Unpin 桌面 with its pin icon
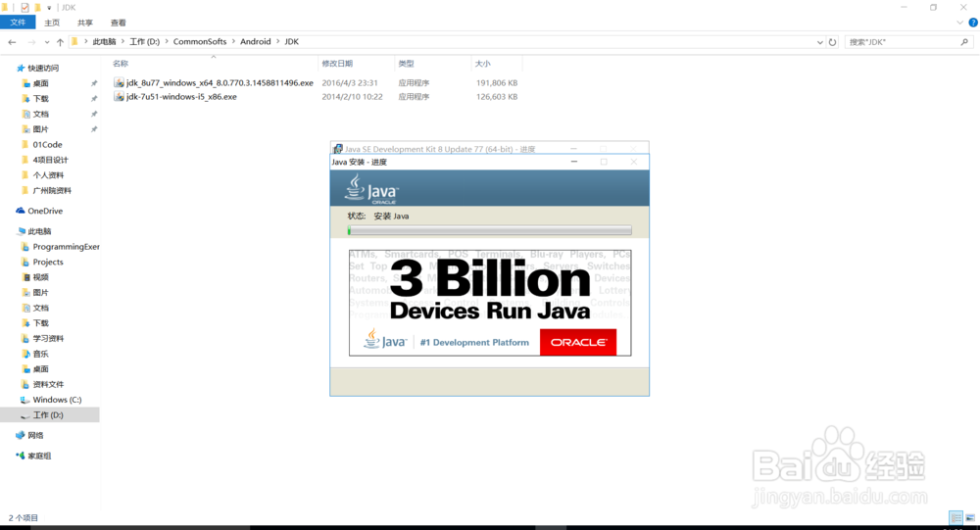This screenshot has width=980, height=530. tap(94, 83)
